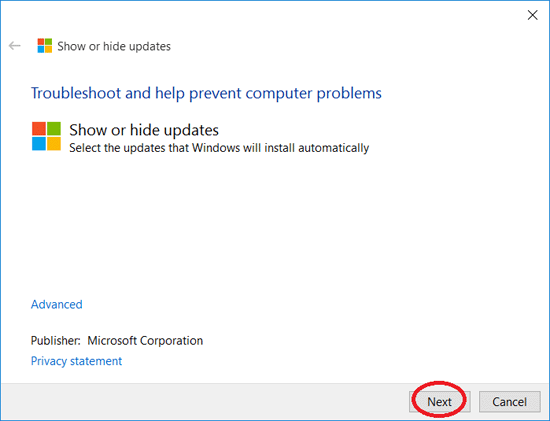This screenshot has width=550, height=421.
Task: Click the back arrow icon
Action: (15, 46)
